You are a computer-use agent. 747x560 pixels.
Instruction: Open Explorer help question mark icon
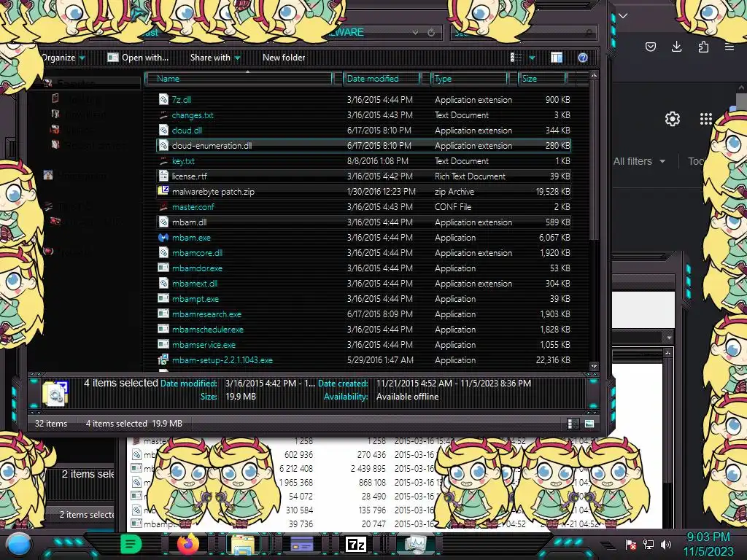coord(583,58)
